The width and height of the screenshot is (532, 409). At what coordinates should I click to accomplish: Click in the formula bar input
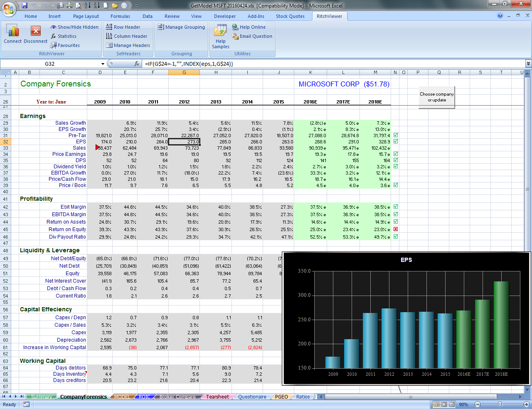pyautogui.click(x=332, y=64)
